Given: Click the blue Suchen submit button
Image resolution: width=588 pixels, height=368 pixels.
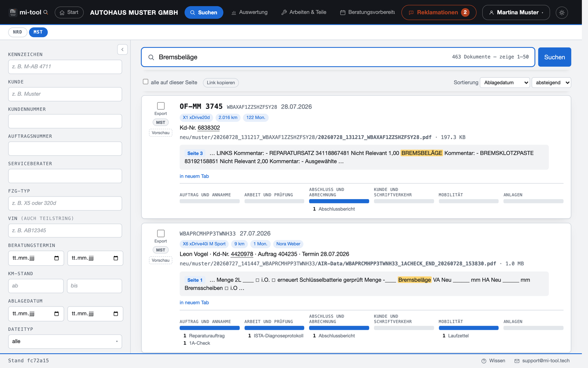Looking at the screenshot, I should click(x=555, y=57).
